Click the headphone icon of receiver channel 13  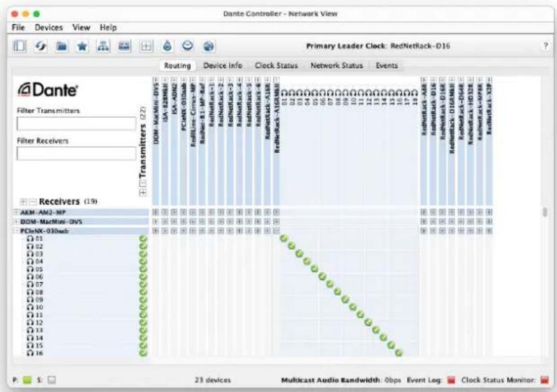click(x=30, y=330)
